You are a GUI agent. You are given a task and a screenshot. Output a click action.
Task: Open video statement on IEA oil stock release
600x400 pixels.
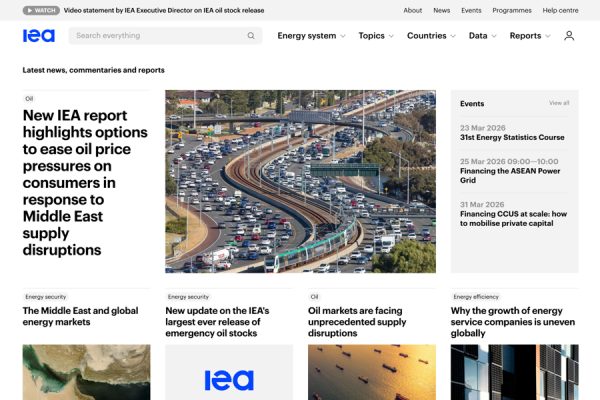[x=164, y=10]
